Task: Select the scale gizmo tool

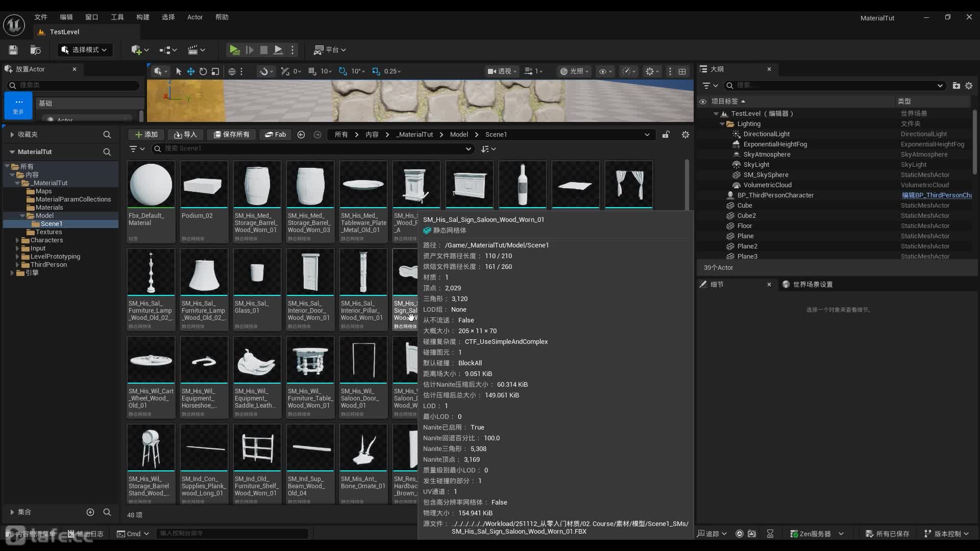Action: (215, 71)
